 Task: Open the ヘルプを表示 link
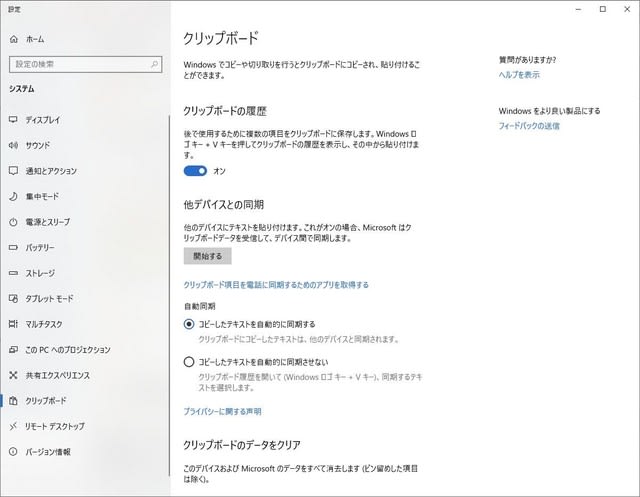point(519,74)
